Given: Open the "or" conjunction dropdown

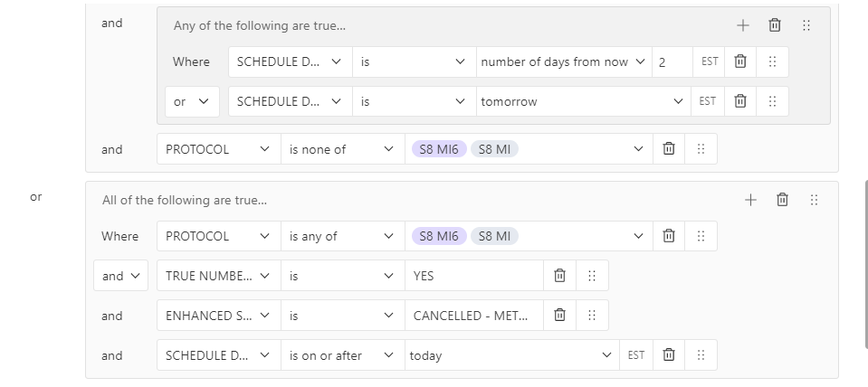Looking at the screenshot, I should point(192,101).
